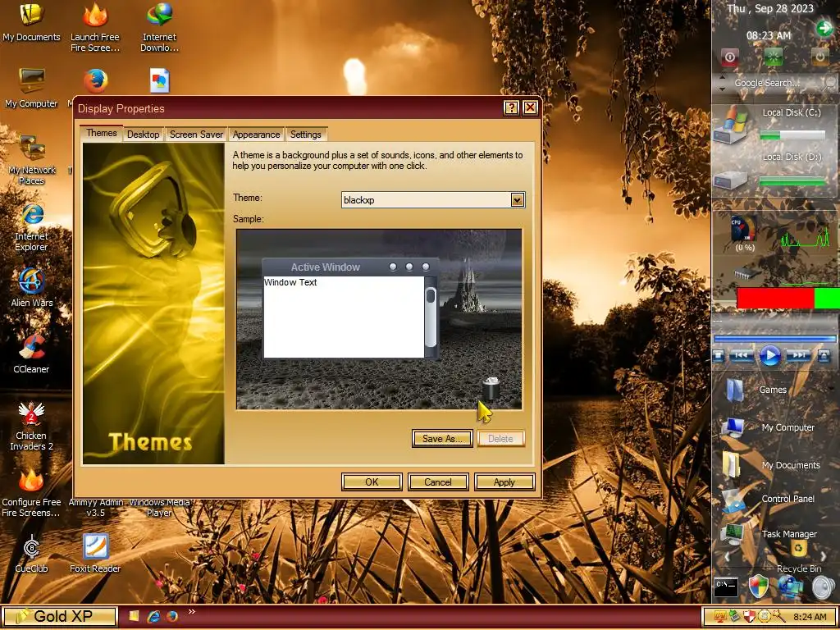Click the red shutdown widget button
This screenshot has width=840, height=630.
(729, 57)
